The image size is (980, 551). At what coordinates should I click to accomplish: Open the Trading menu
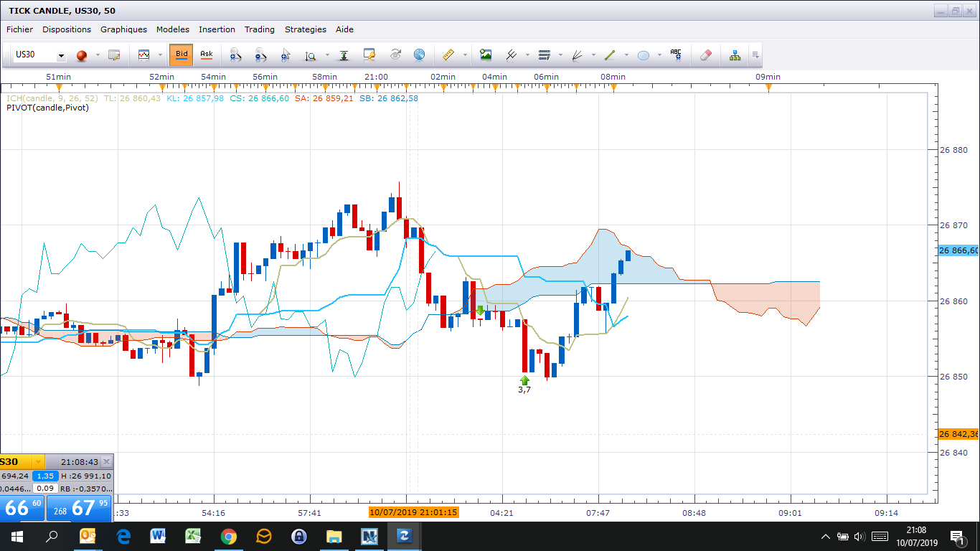click(260, 29)
